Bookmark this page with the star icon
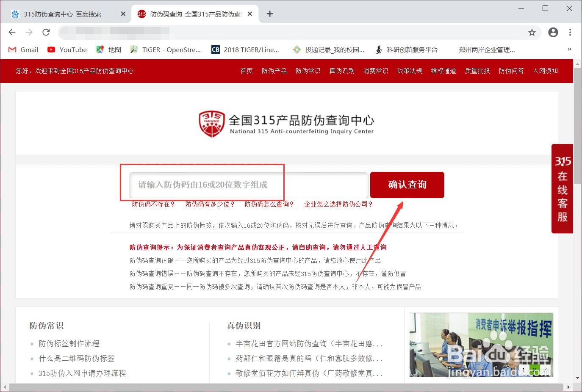The image size is (582, 392). click(532, 33)
